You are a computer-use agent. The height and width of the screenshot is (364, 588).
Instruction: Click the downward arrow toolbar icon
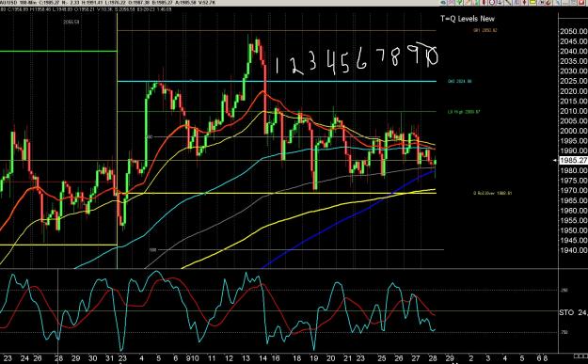500,2
